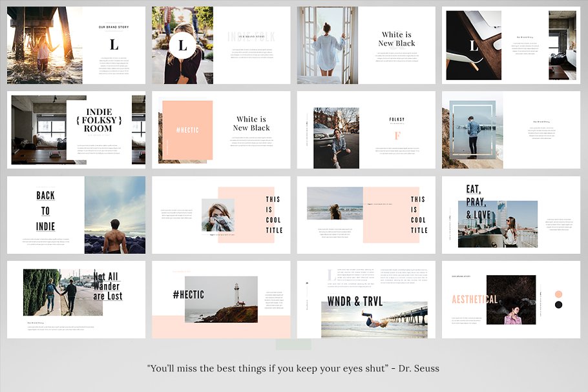Viewport: 588px width, 392px height.
Task: Click the dark navy color dot near the AESTHETICAL slide
Action: [558, 304]
